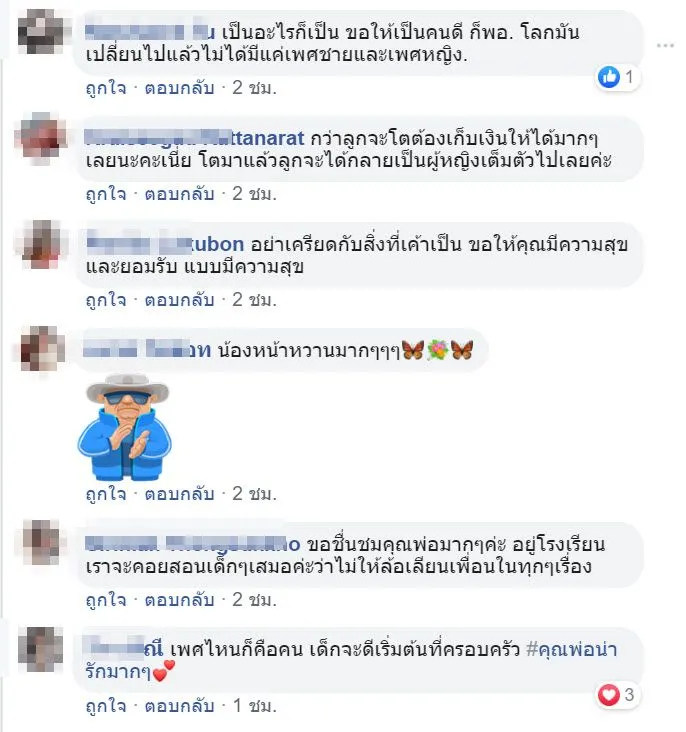
Task: Click the profile picture of the last commenter
Action: tap(41, 649)
